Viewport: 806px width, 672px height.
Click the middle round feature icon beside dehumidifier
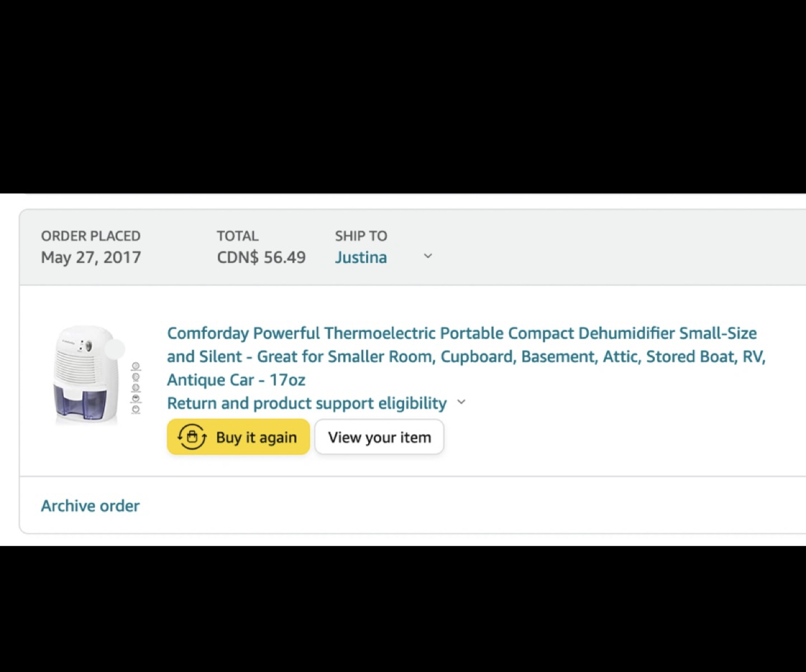135,388
